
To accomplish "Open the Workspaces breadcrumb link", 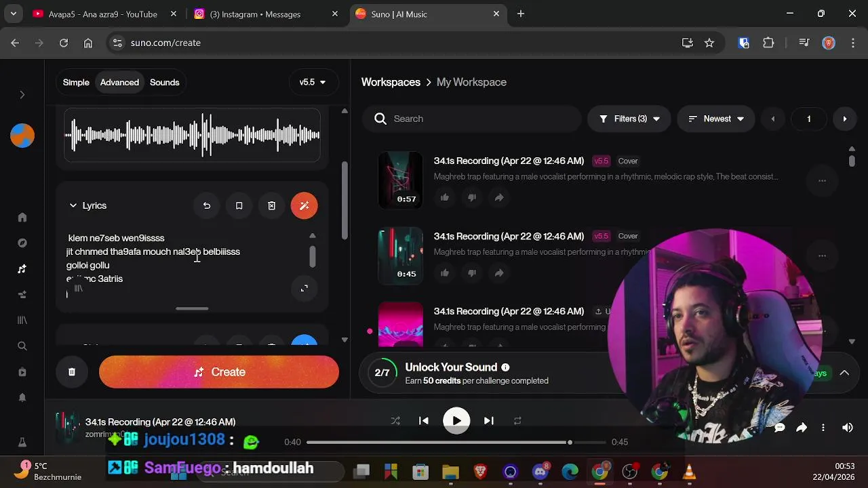I will tap(391, 82).
